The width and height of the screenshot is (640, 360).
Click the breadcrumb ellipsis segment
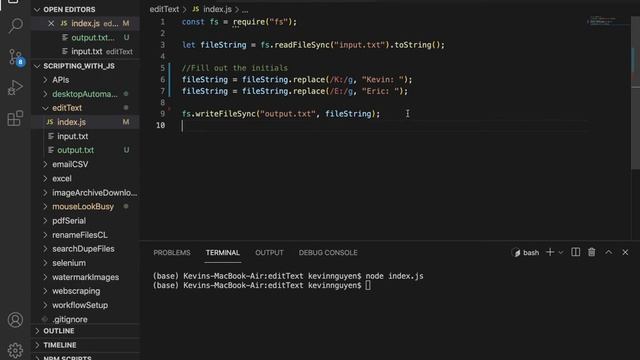pos(245,9)
